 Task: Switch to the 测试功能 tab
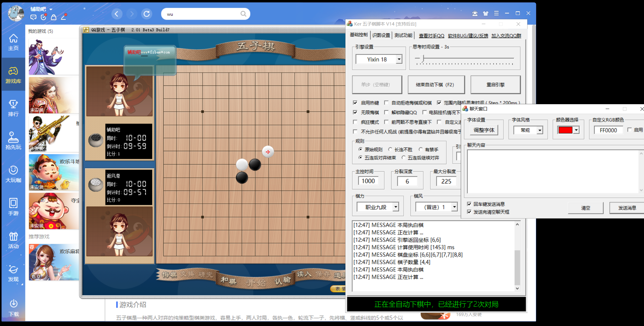403,35
